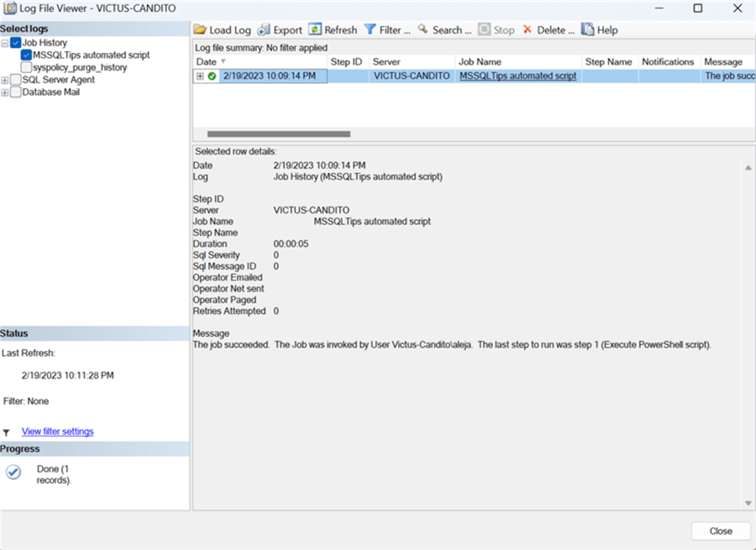Uncheck MSSQLTips automated script checkbox

(26, 55)
